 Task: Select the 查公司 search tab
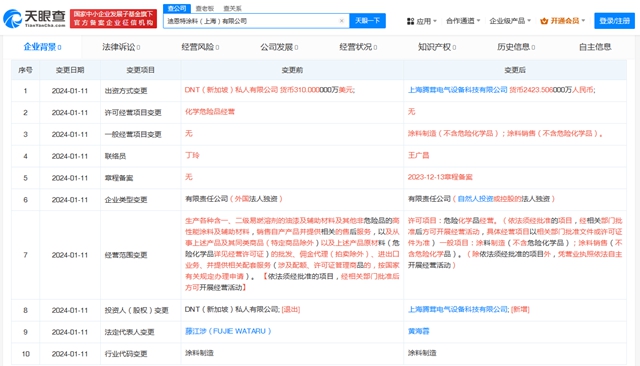pyautogui.click(x=177, y=8)
